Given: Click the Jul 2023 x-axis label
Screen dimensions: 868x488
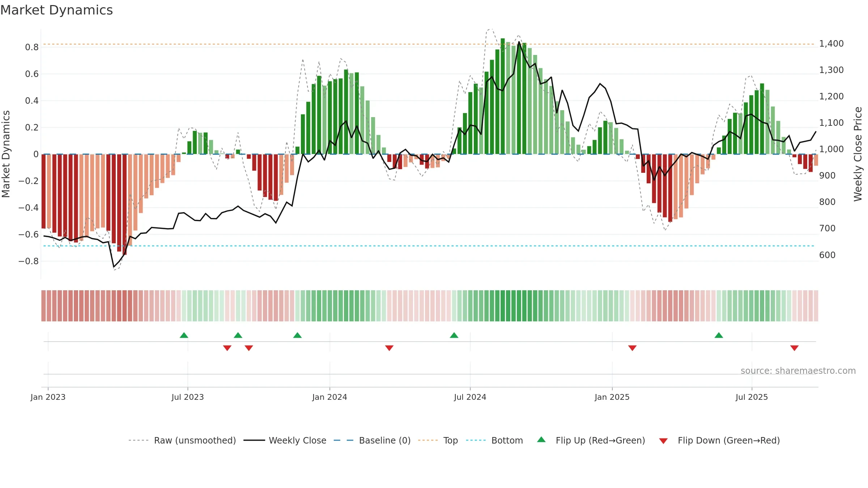Looking at the screenshot, I should pyautogui.click(x=188, y=397).
